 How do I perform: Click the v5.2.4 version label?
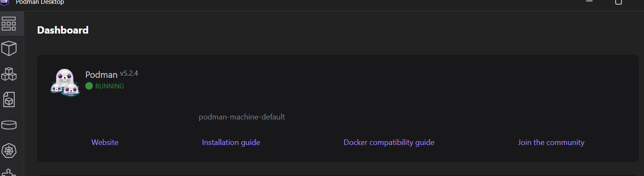(129, 74)
